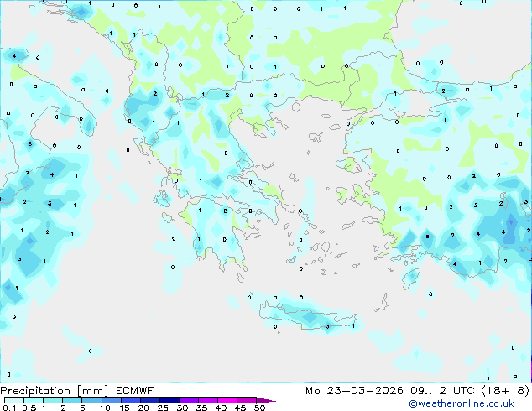Click the value 1 at Crete's eastern tip

click(353, 326)
